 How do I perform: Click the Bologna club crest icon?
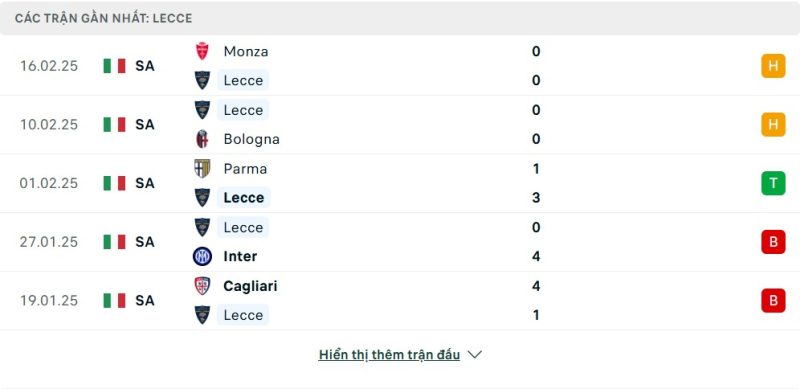[x=202, y=139]
